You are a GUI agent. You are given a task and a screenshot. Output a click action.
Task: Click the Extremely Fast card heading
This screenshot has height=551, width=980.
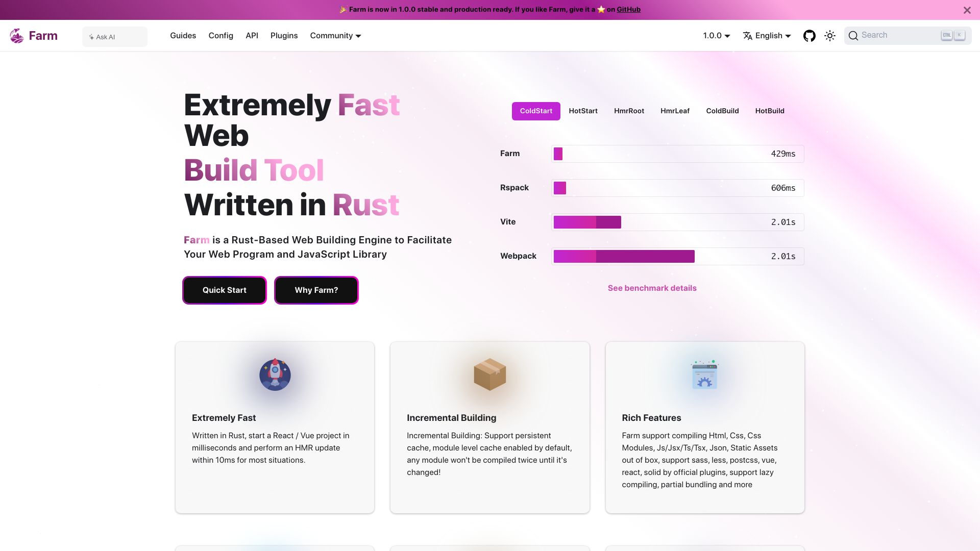224,418
